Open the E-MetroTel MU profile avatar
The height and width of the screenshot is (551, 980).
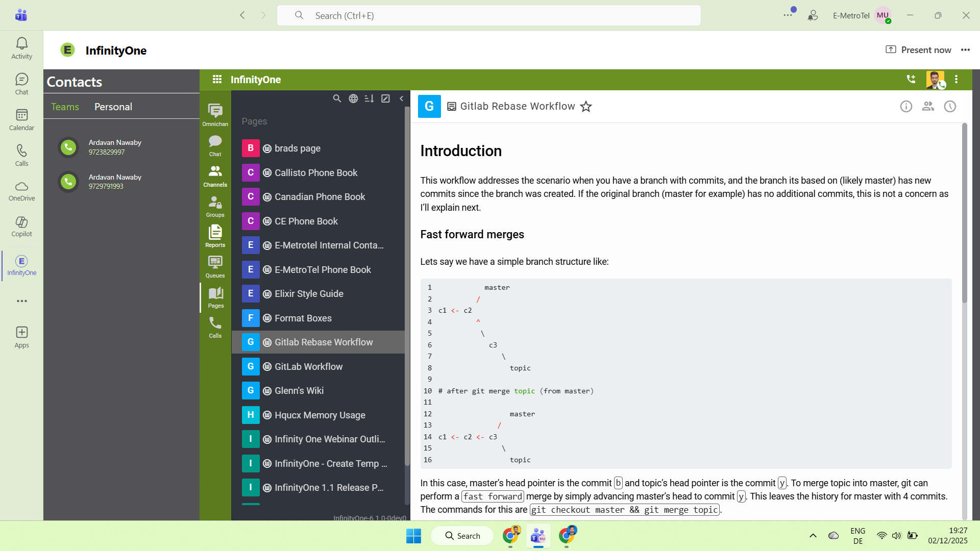[x=883, y=15]
